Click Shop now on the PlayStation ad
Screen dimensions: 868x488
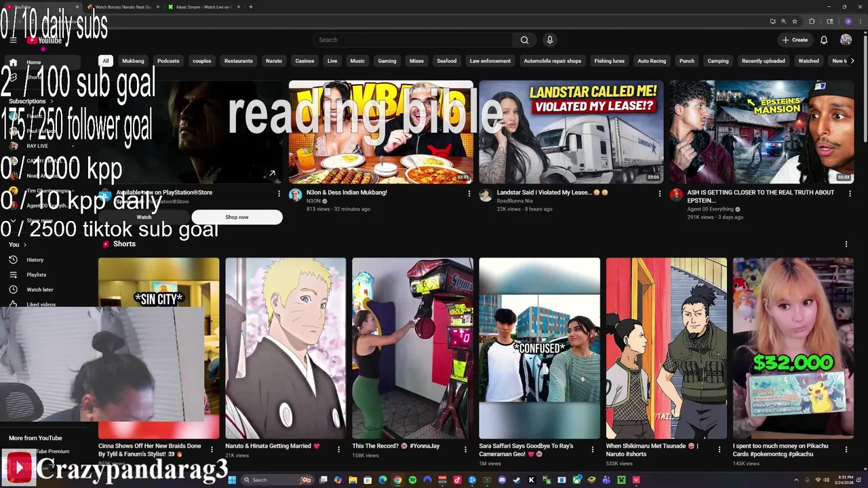(x=237, y=217)
